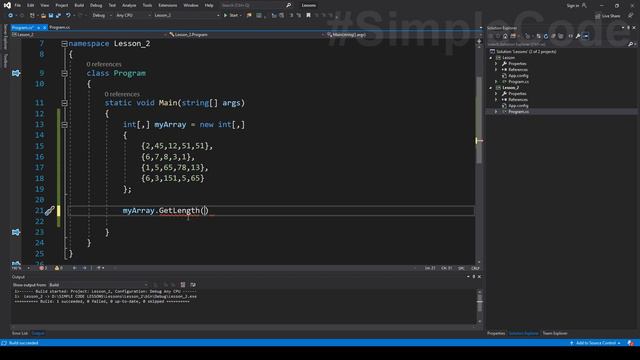Toggle auto hide pin on Solution Explorer
The height and width of the screenshot is (360, 640).
tap(628, 28)
